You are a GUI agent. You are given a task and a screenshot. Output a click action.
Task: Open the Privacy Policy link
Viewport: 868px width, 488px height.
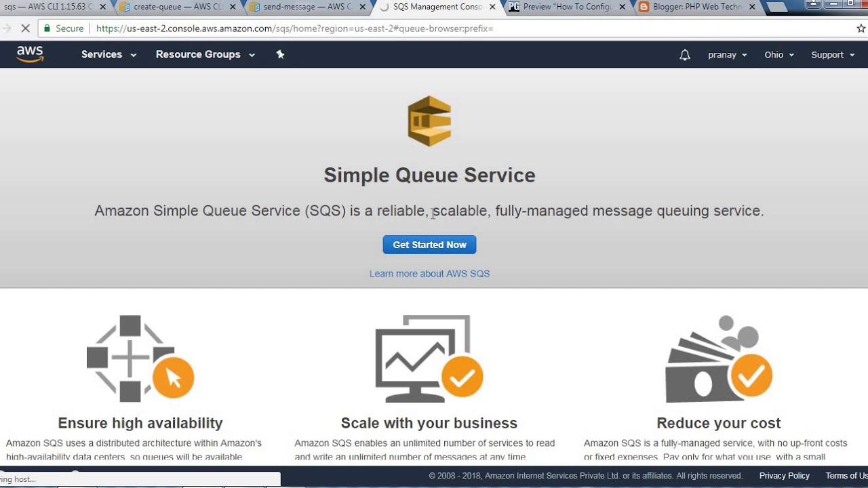click(785, 476)
